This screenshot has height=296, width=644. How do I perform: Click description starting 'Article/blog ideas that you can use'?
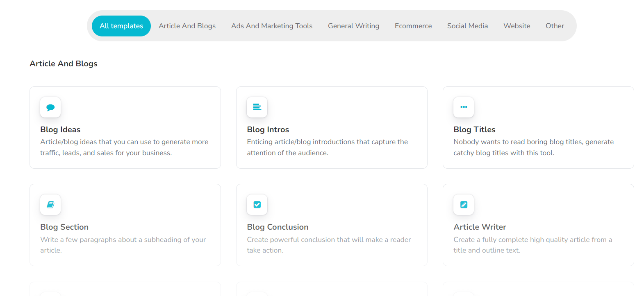coord(124,147)
